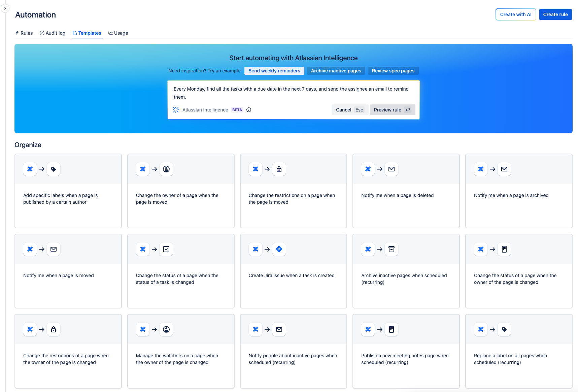Click the Create rule button
Image resolution: width=578 pixels, height=392 pixels.
(555, 14)
